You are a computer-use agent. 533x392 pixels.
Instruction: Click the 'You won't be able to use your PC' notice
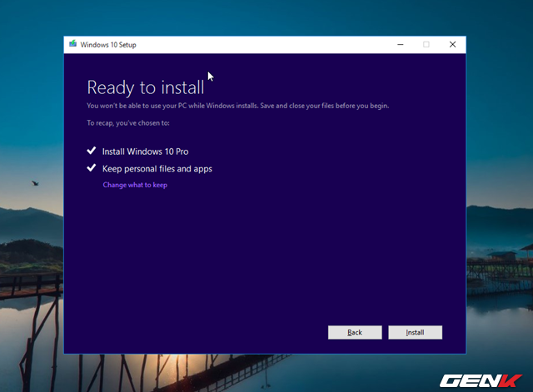click(x=237, y=106)
